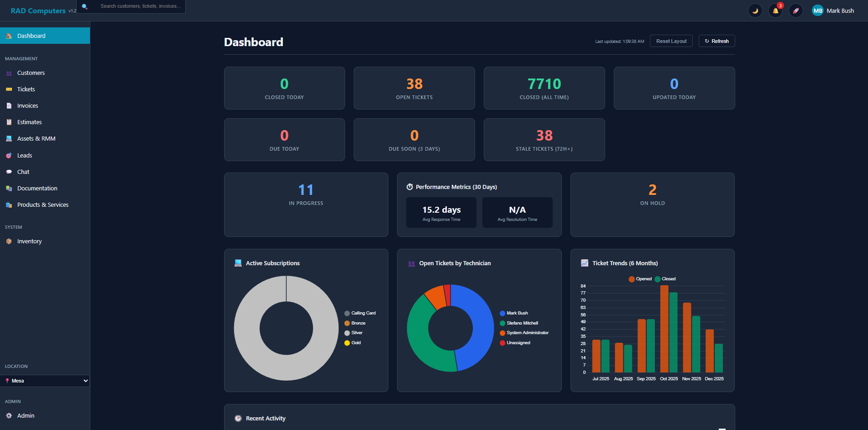Click the rocket icon in header
The width and height of the screenshot is (868, 430).
tap(795, 10)
